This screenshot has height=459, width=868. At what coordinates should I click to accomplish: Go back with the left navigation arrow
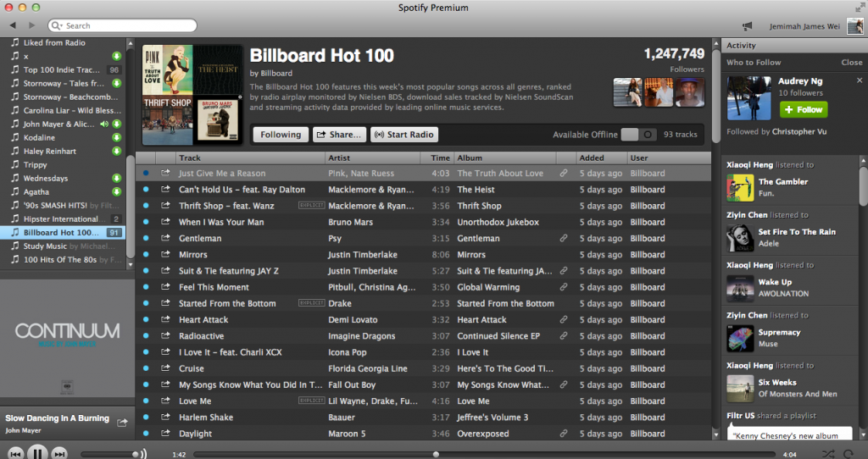(x=13, y=25)
